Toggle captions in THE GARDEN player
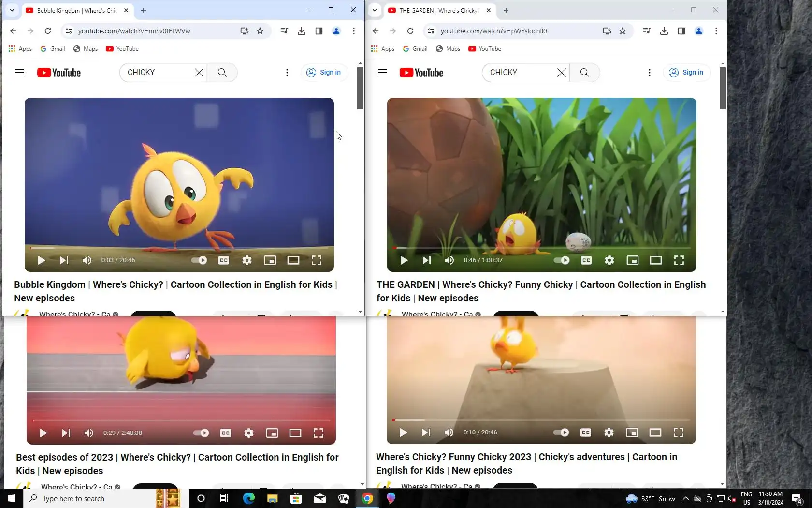The image size is (812, 508). pyautogui.click(x=586, y=260)
